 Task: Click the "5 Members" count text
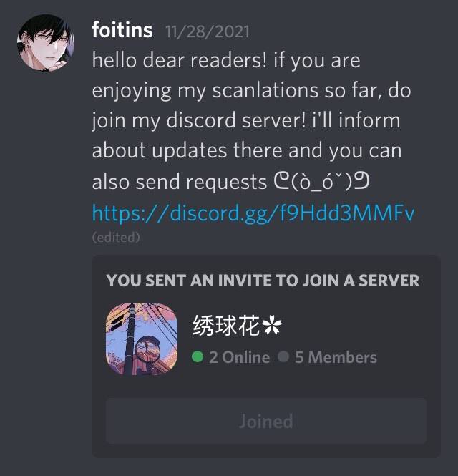pos(336,357)
